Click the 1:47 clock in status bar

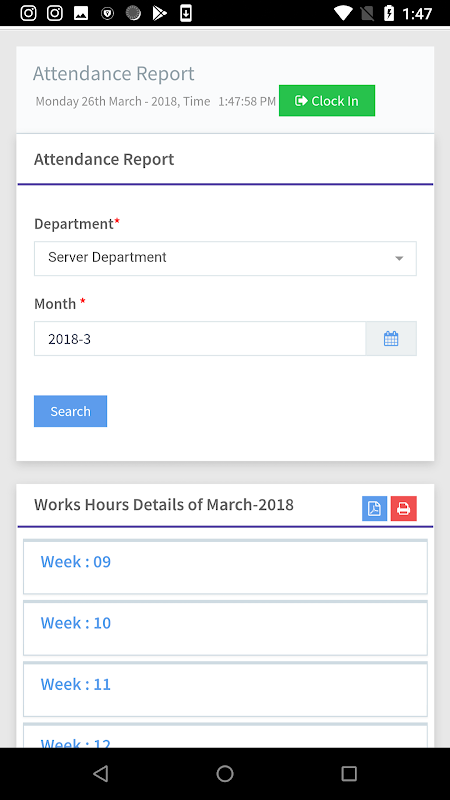(x=417, y=13)
